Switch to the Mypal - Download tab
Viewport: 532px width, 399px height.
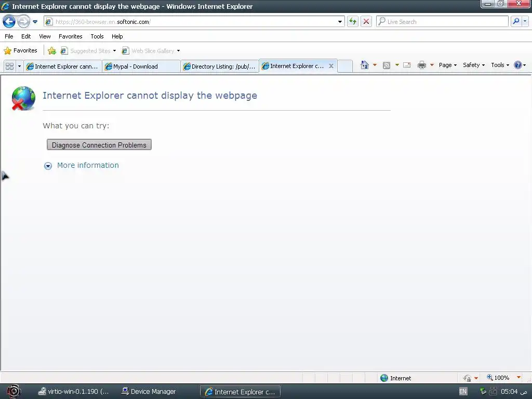141,66
